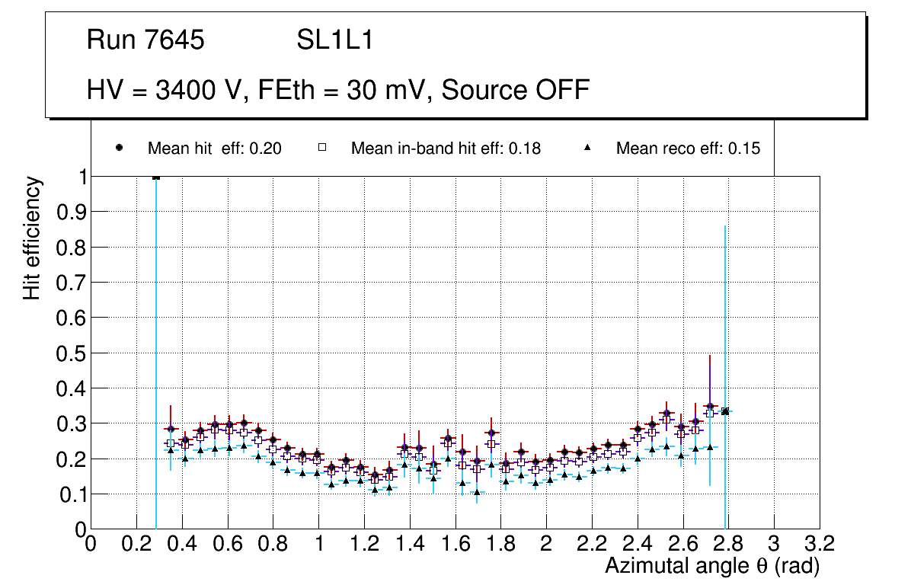Click the 0.5 tick label on y-axis
Image resolution: width=911 pixels, height=588 pixels.
pyautogui.click(x=70, y=353)
